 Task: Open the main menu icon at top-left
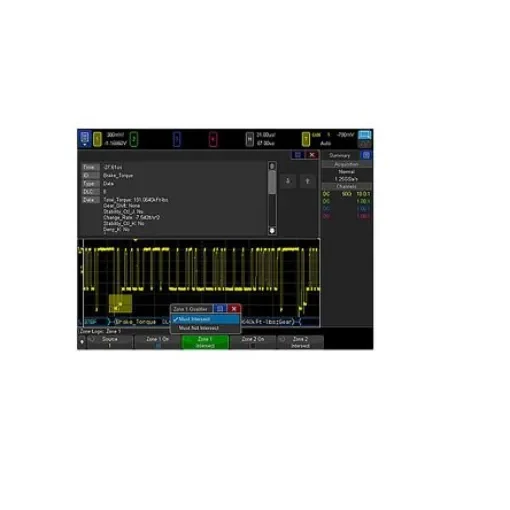tap(85, 138)
